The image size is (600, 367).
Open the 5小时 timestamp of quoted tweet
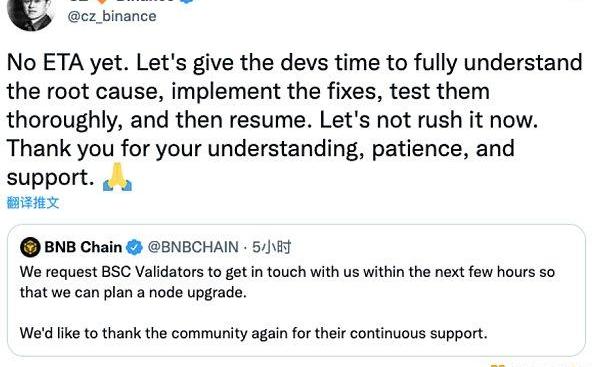(x=272, y=247)
